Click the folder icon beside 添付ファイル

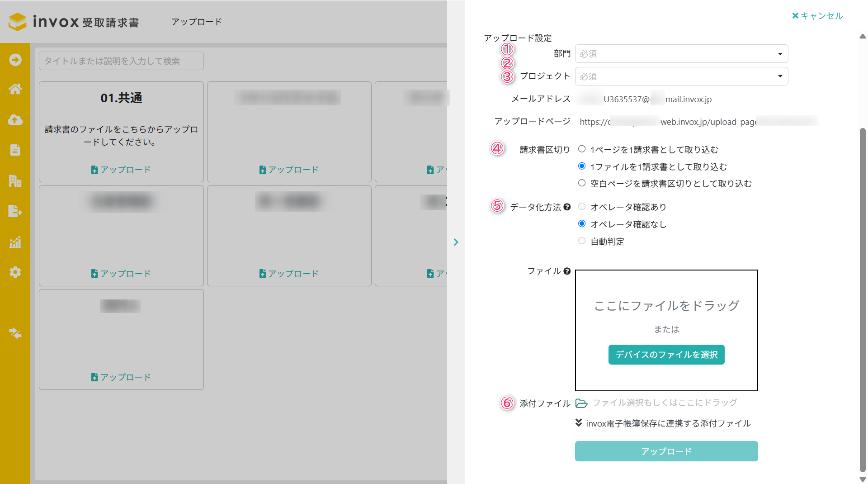pyautogui.click(x=581, y=403)
